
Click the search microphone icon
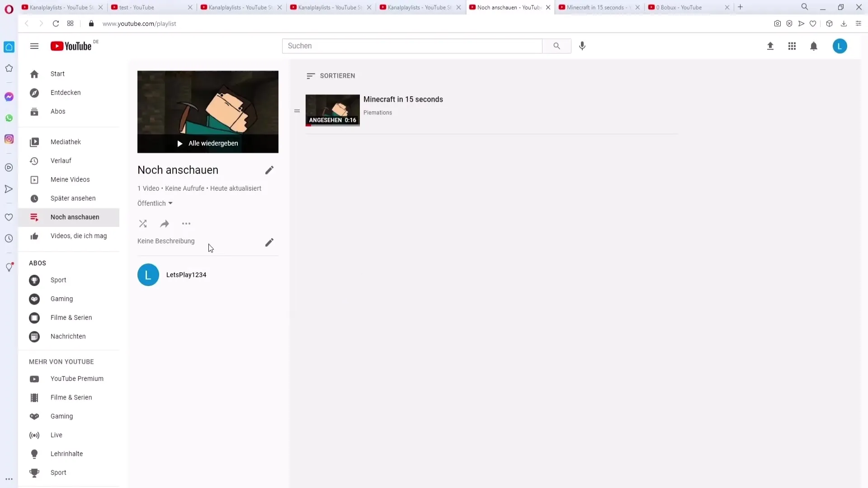tap(582, 45)
